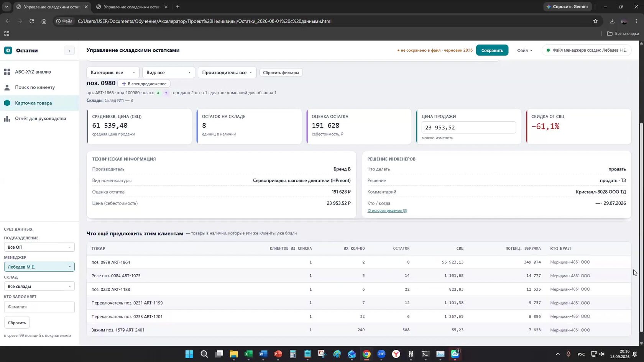Expand the Вид: все filter
This screenshot has height=362, width=644.
[168, 72]
